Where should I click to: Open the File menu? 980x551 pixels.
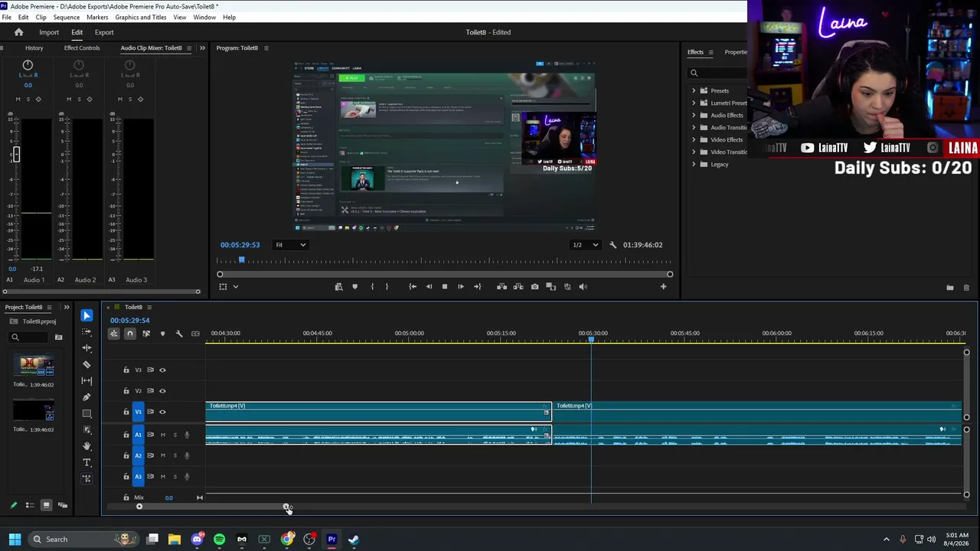point(6,17)
